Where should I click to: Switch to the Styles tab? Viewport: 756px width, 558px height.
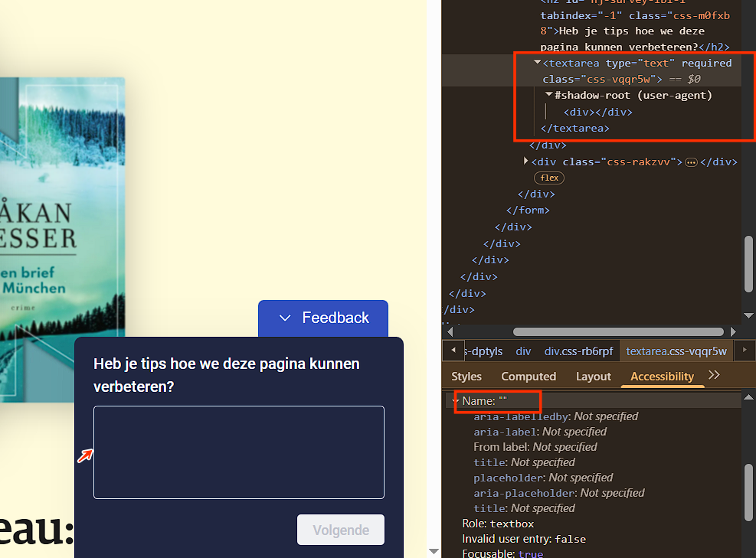466,377
